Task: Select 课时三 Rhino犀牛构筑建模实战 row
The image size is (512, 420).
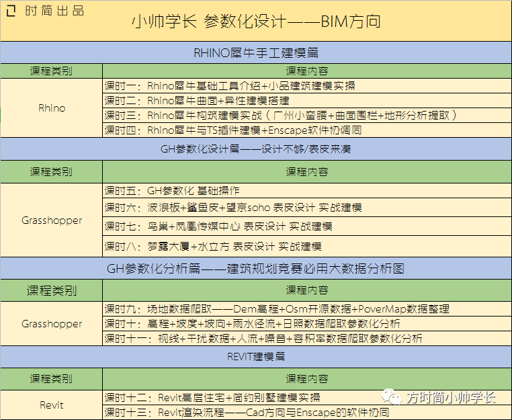Action: [307, 115]
